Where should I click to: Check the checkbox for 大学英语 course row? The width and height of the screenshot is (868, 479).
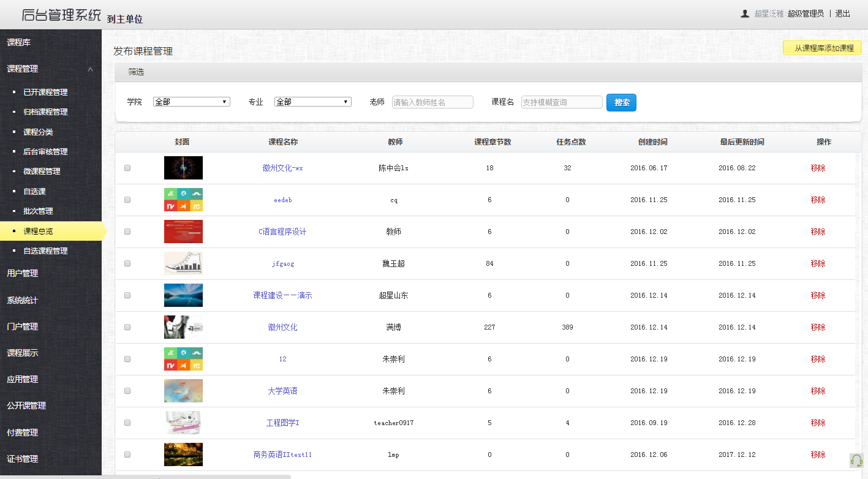pyautogui.click(x=127, y=391)
